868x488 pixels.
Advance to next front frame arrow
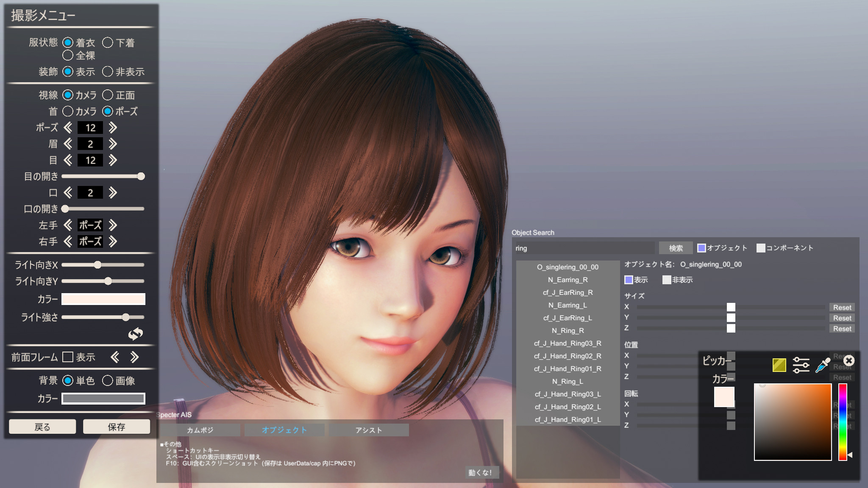pyautogui.click(x=134, y=357)
